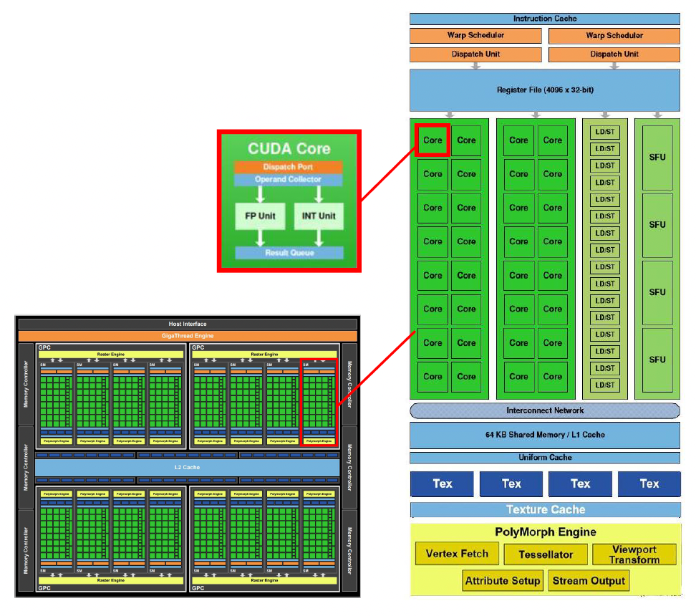The image size is (696, 616).
Task: Click the topmost SFU block
Action: click(657, 158)
